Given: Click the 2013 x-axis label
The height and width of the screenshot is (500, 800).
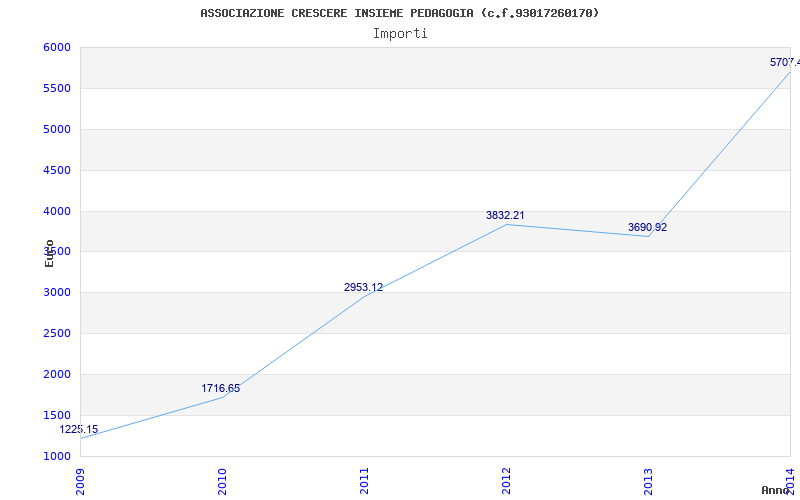Looking at the screenshot, I should pyautogui.click(x=648, y=481).
